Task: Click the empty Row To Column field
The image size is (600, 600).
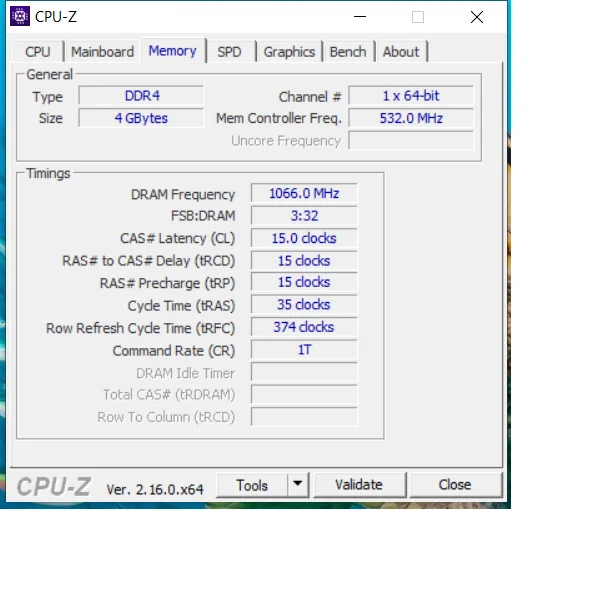Action: [304, 417]
